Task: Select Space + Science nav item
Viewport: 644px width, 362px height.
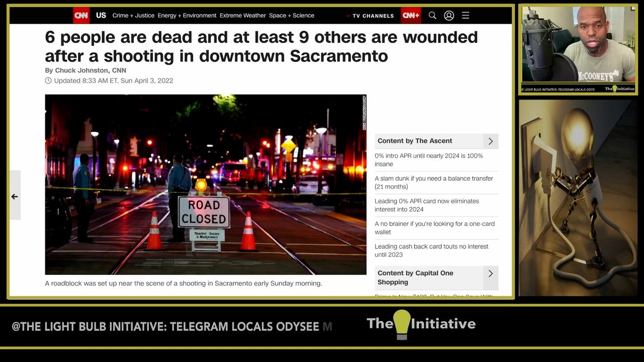Action: [291, 16]
